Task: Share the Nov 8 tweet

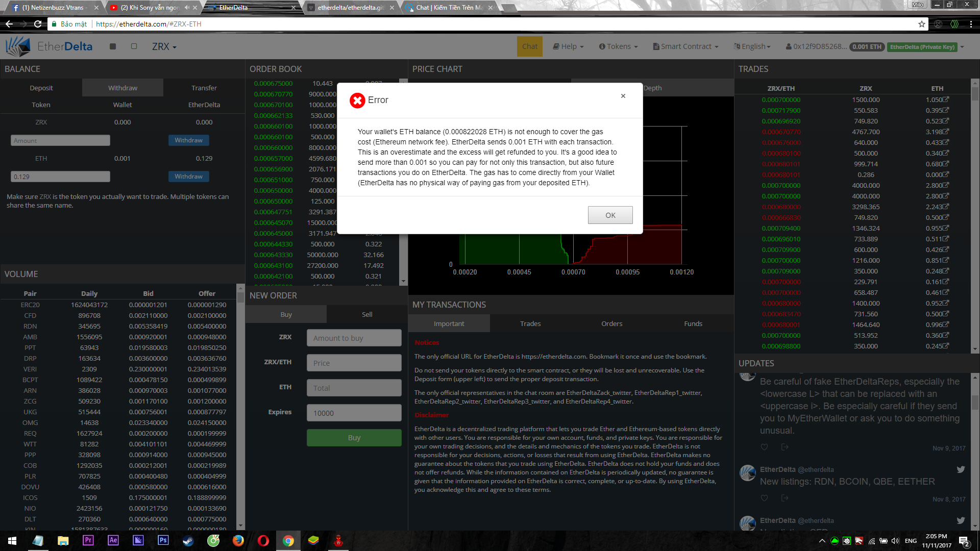Action: pos(785,498)
